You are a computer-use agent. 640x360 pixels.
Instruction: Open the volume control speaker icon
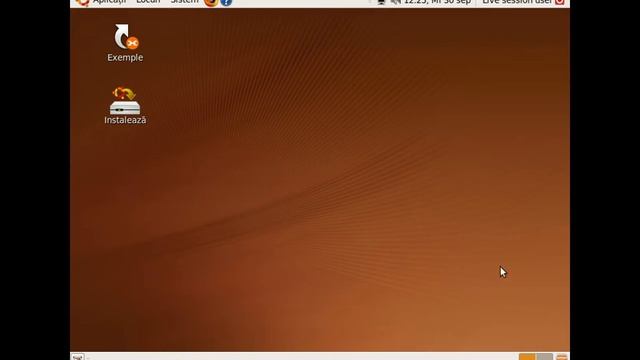(395, 2)
